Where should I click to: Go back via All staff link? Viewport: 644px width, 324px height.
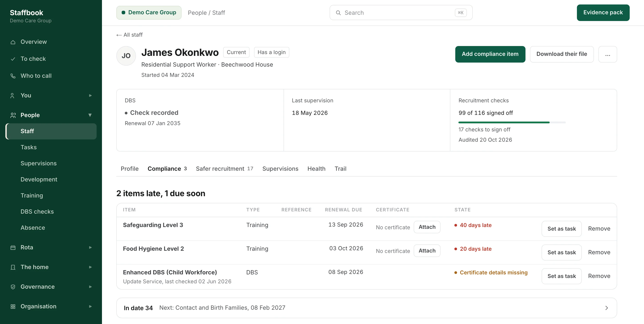pos(129,35)
